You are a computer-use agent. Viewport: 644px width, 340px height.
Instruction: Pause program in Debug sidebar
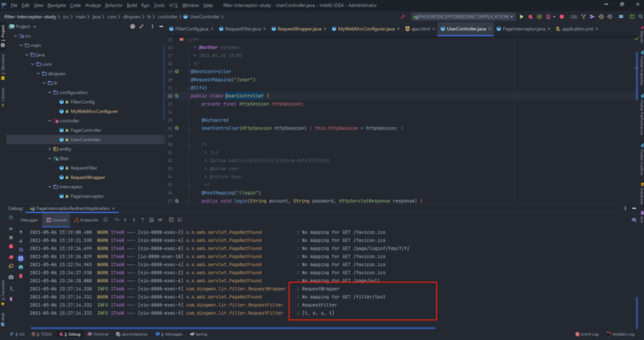tap(11, 238)
